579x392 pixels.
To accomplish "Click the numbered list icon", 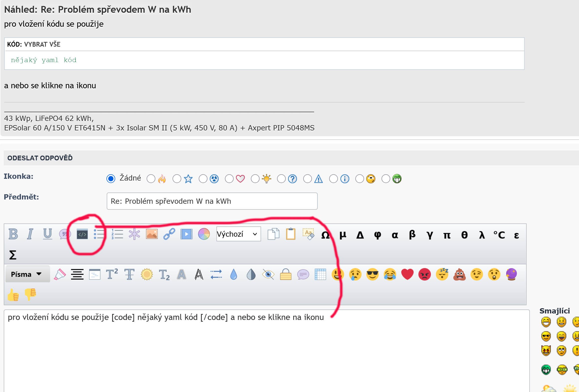I will click(x=117, y=234).
